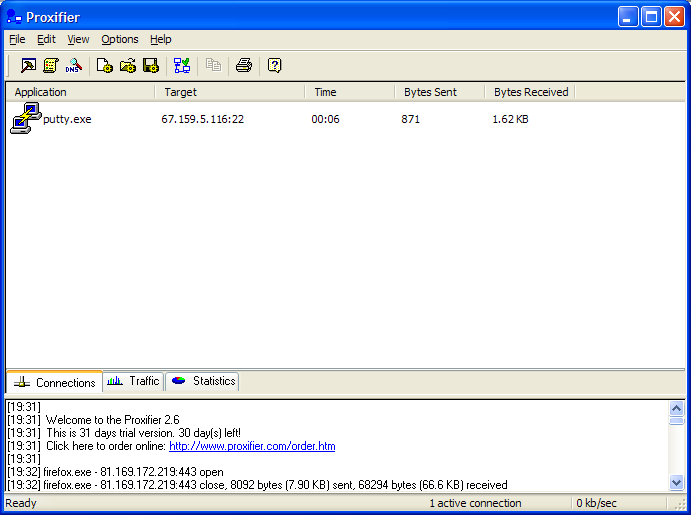Open the Options menu
The width and height of the screenshot is (691, 515).
tap(120, 39)
